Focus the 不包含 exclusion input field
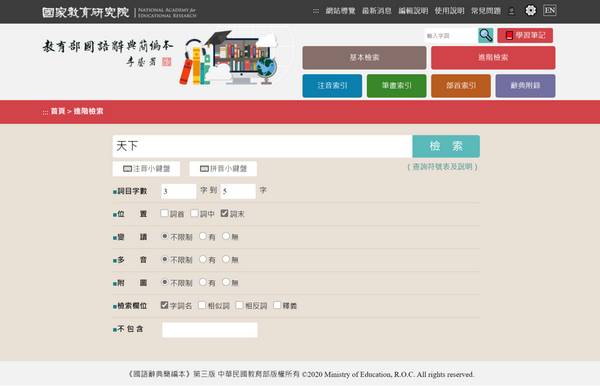 click(210, 330)
